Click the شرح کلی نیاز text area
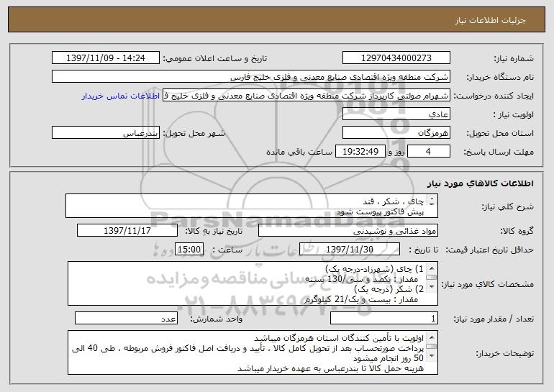Screen dimensions: 554x392 (252, 206)
